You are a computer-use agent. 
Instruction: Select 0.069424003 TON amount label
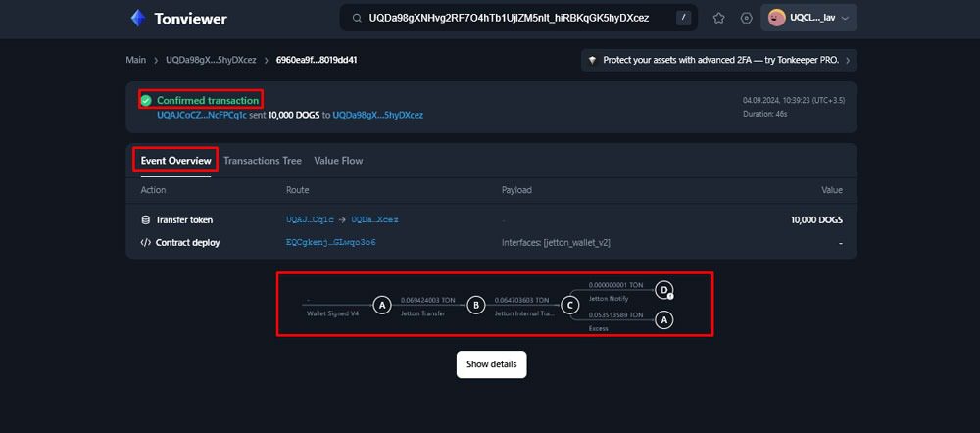point(428,300)
